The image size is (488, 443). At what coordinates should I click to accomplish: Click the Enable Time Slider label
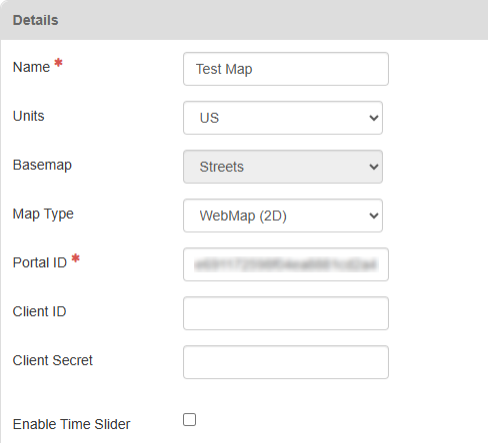pyautogui.click(x=71, y=424)
